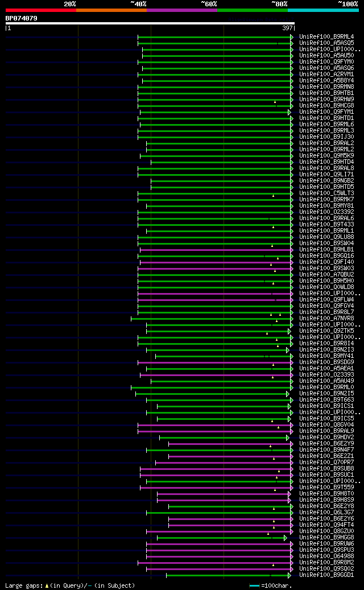Click label UniRef100_B9H5H0
The height and width of the screenshot is (590, 364).
327,280
